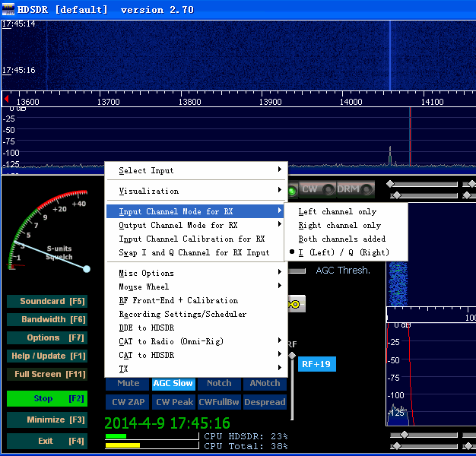Viewport: 476px width, 456px height.
Task: Toggle CW ZAP
Action: pos(128,402)
